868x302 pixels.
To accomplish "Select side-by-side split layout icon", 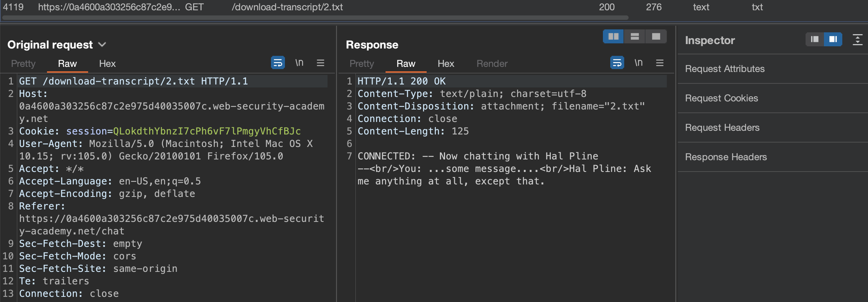I will (613, 36).
